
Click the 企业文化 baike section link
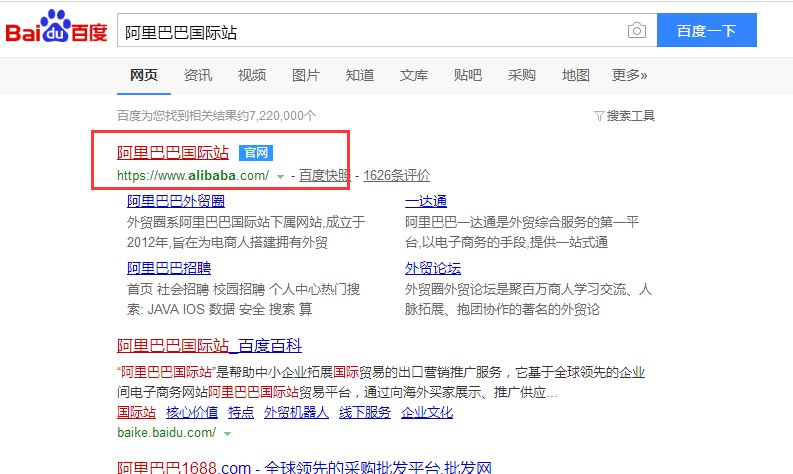point(427,412)
